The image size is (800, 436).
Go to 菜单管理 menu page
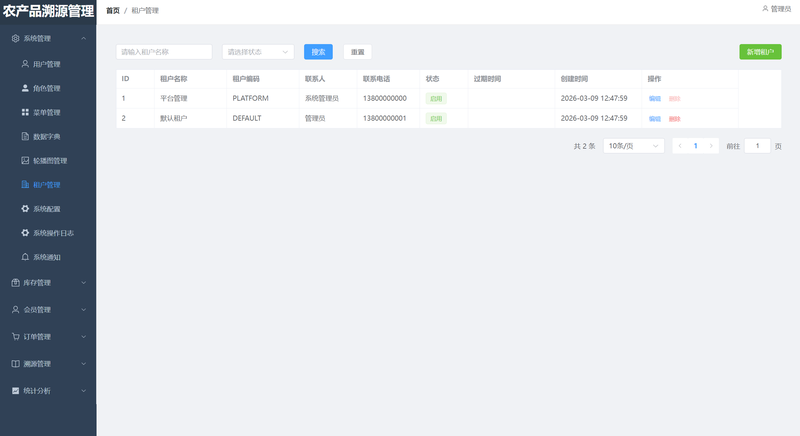coord(46,112)
